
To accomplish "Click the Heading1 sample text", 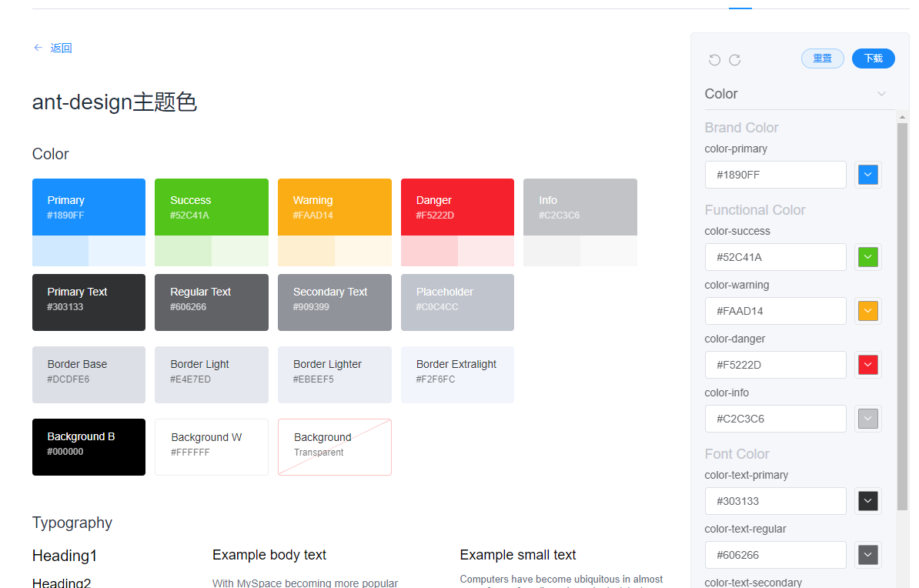I will [65, 556].
